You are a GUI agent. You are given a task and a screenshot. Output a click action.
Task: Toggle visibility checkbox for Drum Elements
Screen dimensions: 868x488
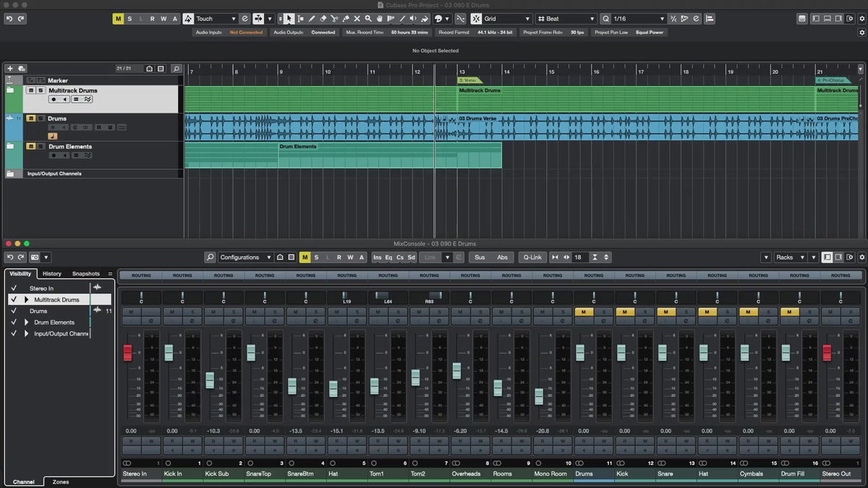point(13,322)
